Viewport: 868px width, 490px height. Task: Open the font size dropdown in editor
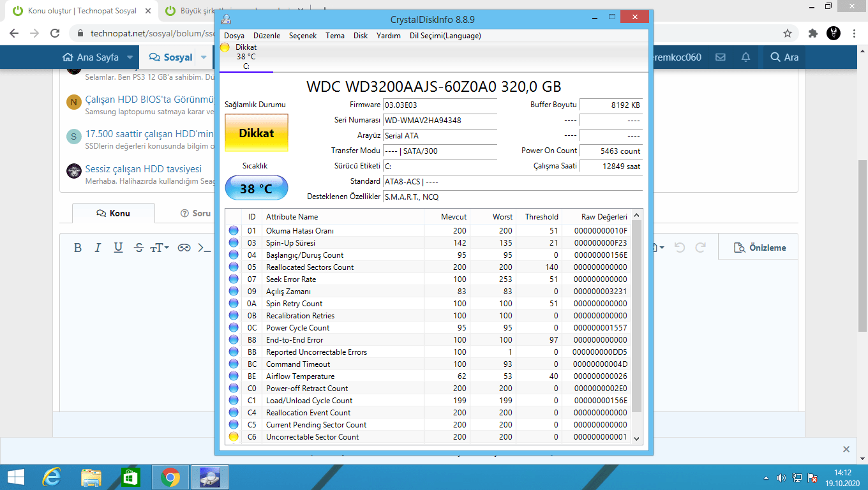tap(160, 248)
